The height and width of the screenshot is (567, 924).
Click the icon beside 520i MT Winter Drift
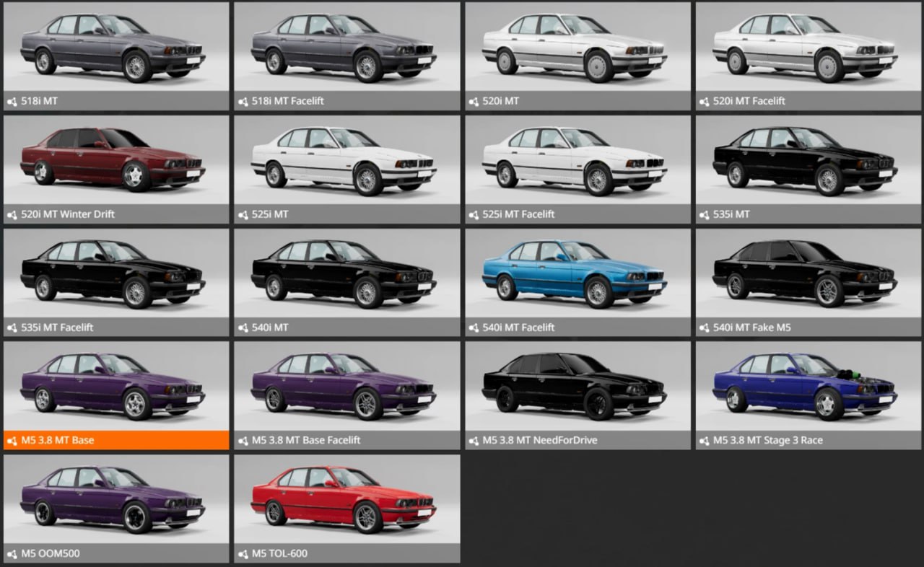coord(12,215)
